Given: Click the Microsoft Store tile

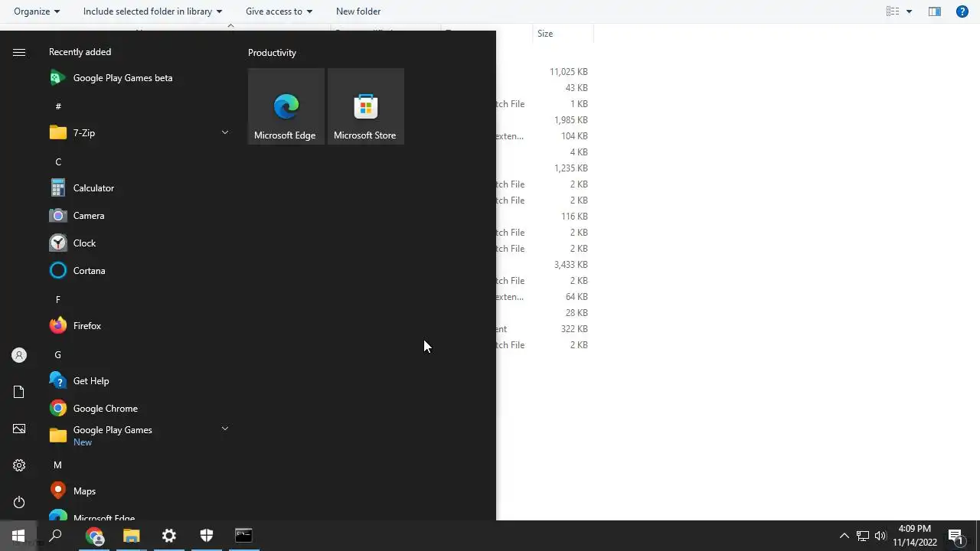Looking at the screenshot, I should [366, 106].
